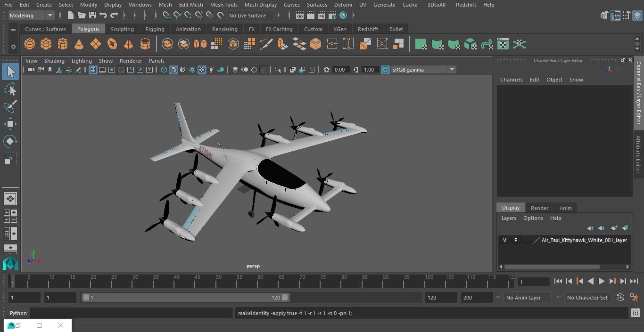Select the Move tool in the toolbox
The height and width of the screenshot is (332, 644).
10,124
